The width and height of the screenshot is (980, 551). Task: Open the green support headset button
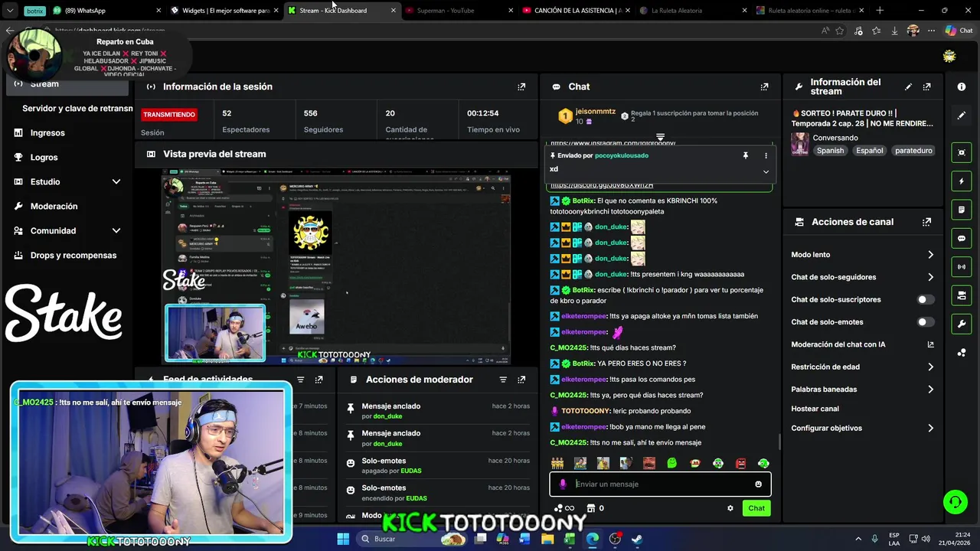point(955,502)
